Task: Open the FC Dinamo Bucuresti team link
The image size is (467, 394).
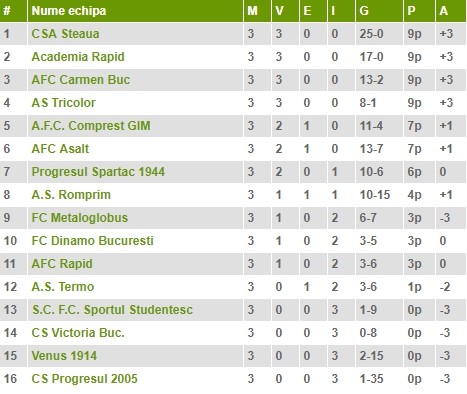Action: 93,241
